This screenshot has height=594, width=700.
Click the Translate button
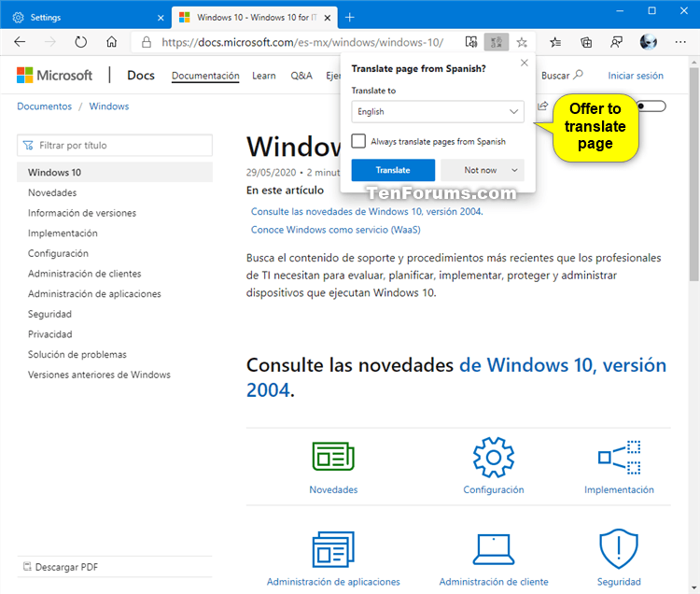pyautogui.click(x=393, y=170)
